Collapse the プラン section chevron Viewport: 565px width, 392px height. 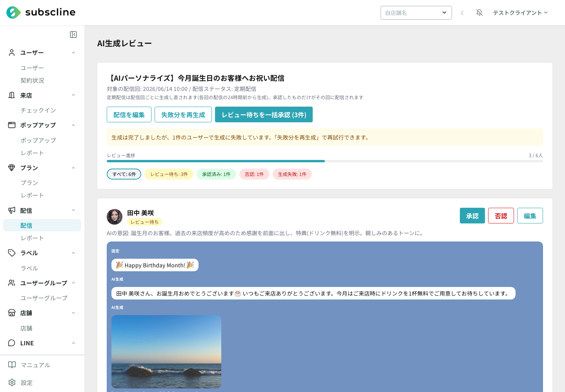(73, 168)
